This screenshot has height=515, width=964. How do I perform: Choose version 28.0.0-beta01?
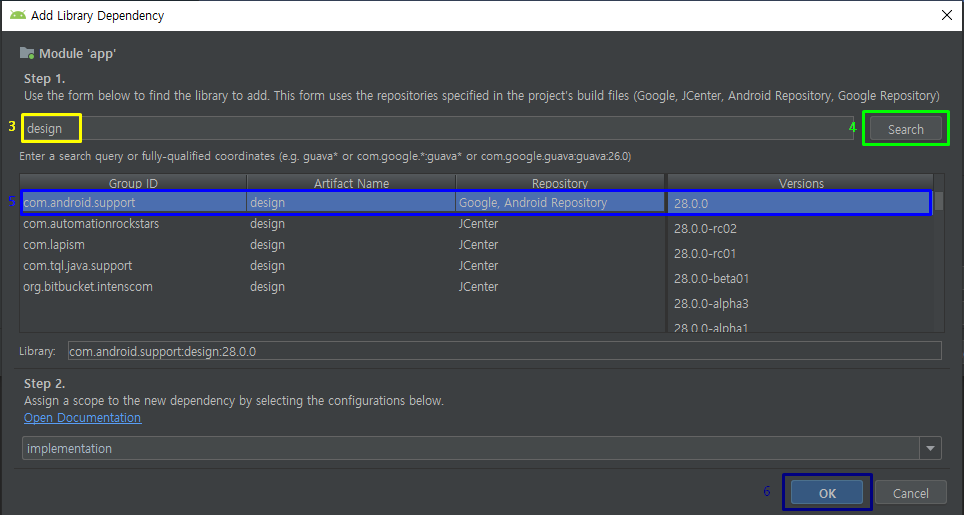coord(800,278)
